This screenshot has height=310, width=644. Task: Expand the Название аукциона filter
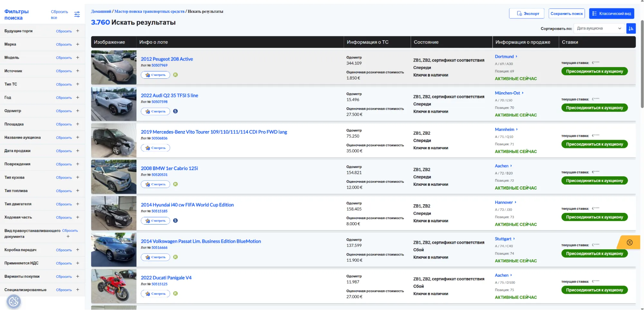click(78, 137)
